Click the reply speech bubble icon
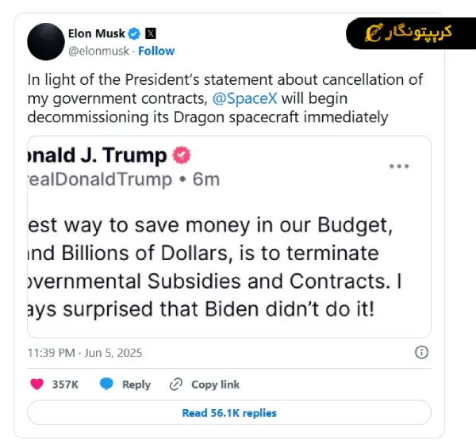The height and width of the screenshot is (448, 476). pyautogui.click(x=106, y=385)
